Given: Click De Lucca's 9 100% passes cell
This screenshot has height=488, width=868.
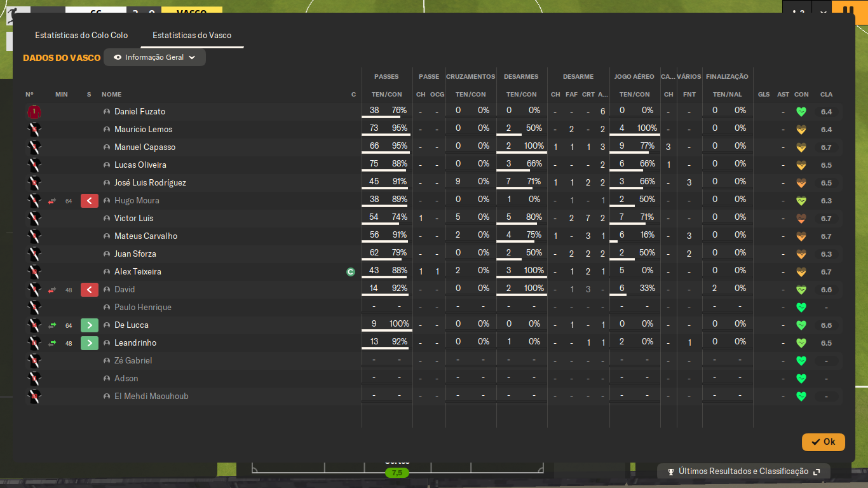Looking at the screenshot, I should (387, 325).
